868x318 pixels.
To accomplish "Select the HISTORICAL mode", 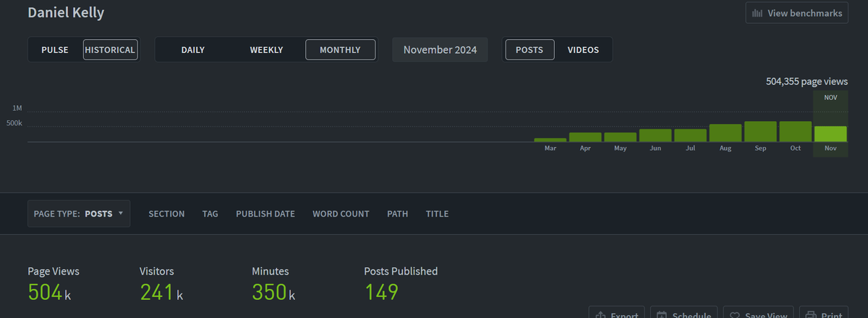I will [110, 50].
